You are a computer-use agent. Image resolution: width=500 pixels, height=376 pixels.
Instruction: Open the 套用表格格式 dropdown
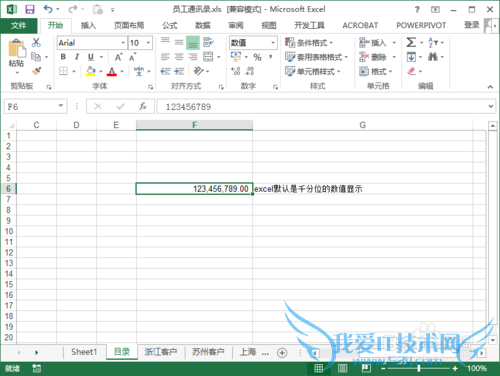tap(316, 57)
